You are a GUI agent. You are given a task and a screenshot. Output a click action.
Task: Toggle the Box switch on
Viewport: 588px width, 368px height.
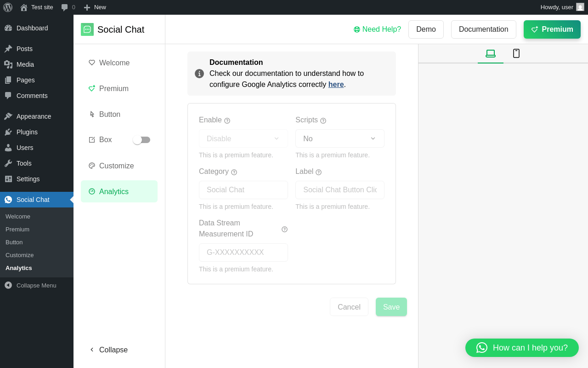141,140
